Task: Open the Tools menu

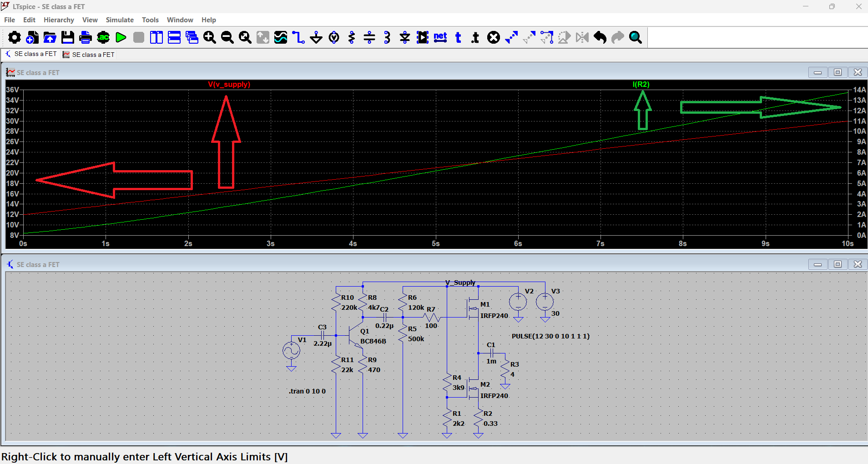Action: point(150,20)
